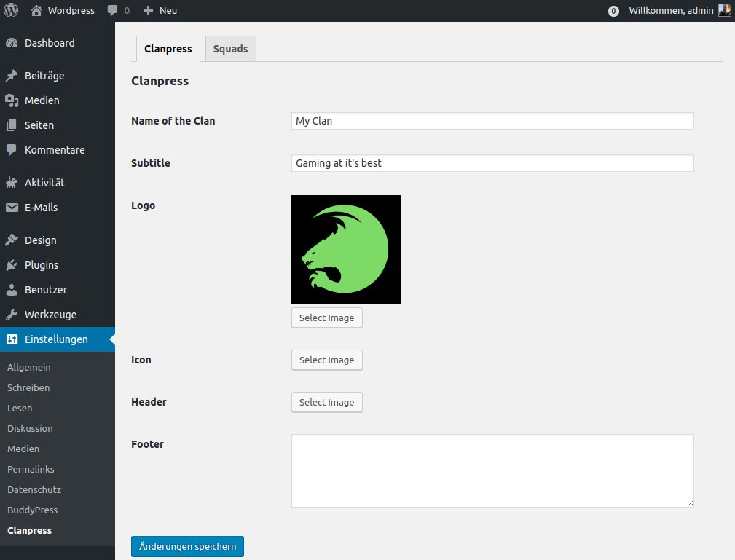The height and width of the screenshot is (560, 735).
Task: Switch to the Squads tab
Action: click(x=230, y=49)
